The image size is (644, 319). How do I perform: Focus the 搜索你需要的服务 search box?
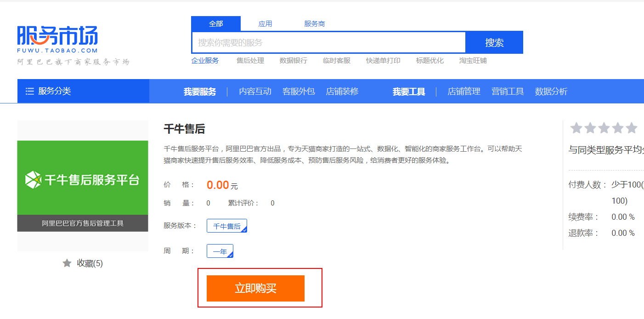(329, 43)
